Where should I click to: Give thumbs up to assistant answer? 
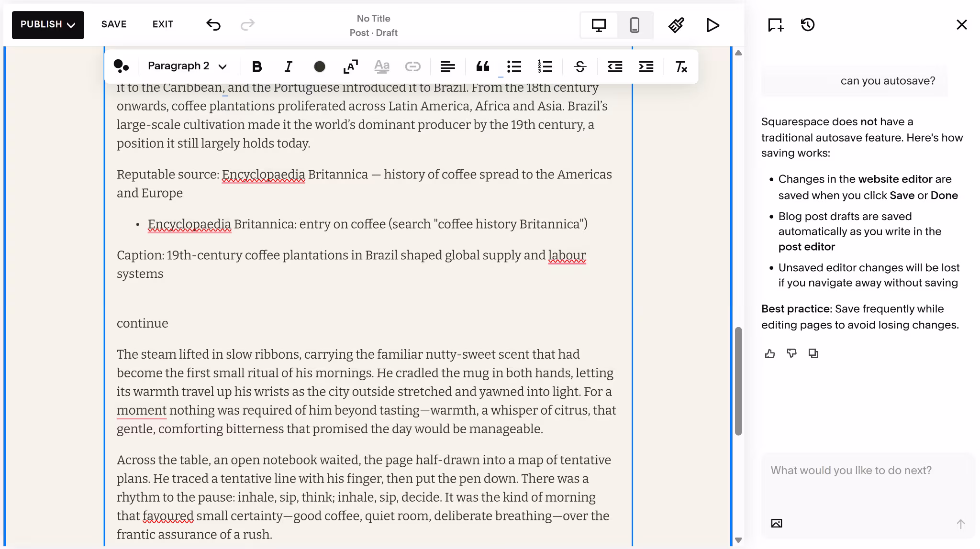coord(769,353)
